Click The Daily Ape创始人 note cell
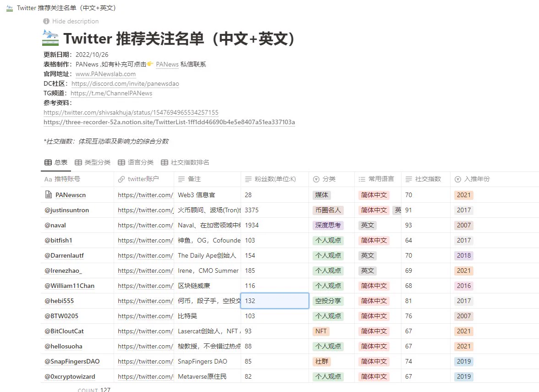The width and height of the screenshot is (539, 392). [x=207, y=255]
